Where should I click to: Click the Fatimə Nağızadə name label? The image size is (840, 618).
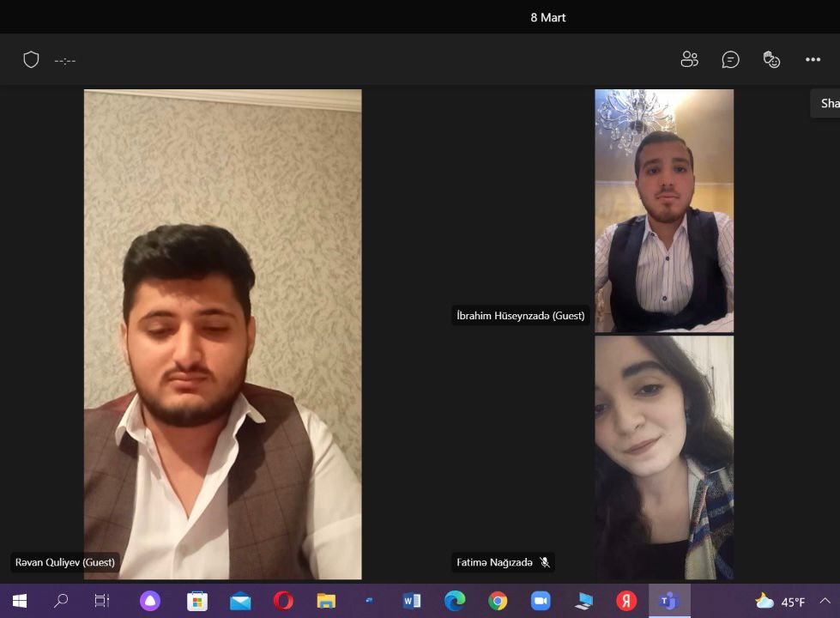tap(494, 562)
